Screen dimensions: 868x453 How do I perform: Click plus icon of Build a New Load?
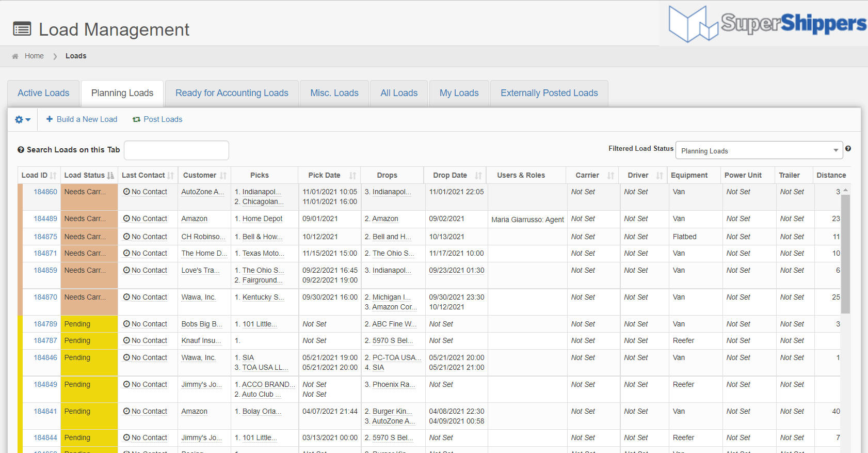50,119
